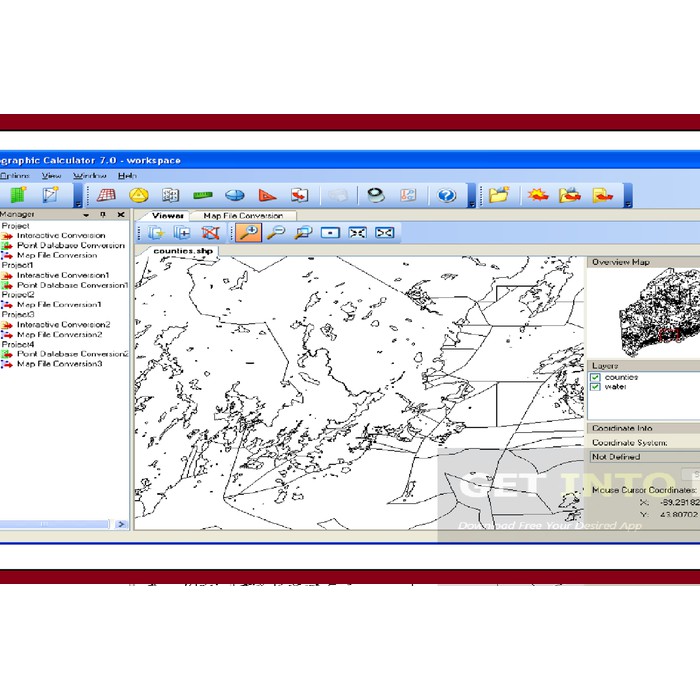Image resolution: width=700 pixels, height=700 pixels.
Task: Select the zoom out magnifier tool
Action: point(276,233)
